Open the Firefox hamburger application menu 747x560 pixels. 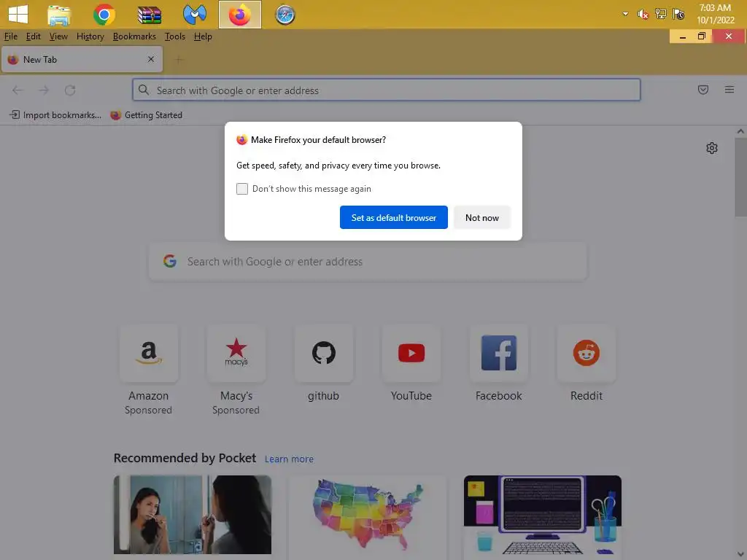tap(729, 90)
